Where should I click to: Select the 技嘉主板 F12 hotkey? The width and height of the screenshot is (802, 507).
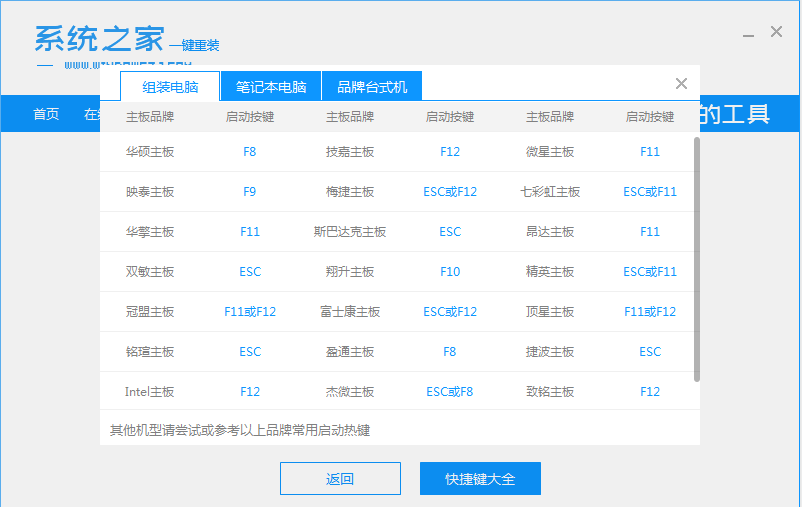coord(450,152)
